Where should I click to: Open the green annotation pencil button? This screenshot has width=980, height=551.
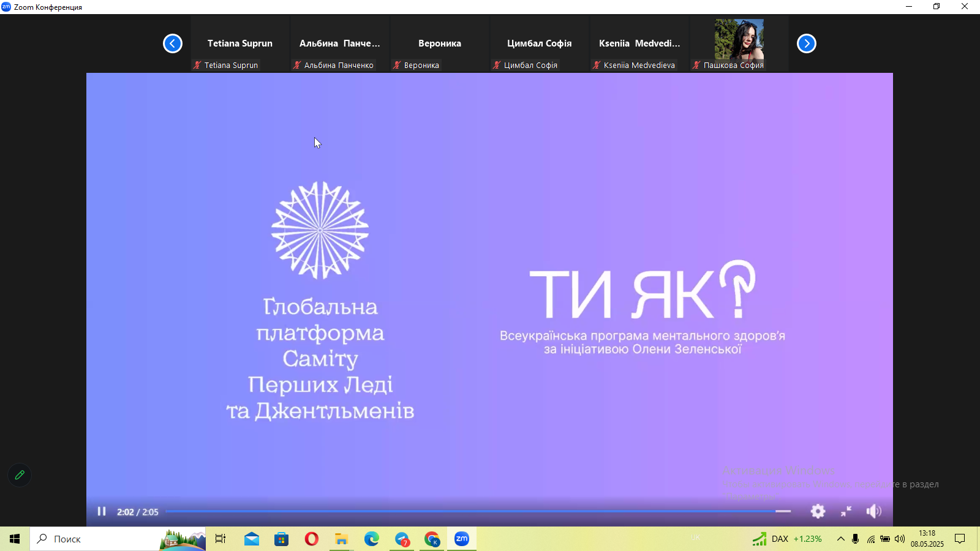pos(20,475)
